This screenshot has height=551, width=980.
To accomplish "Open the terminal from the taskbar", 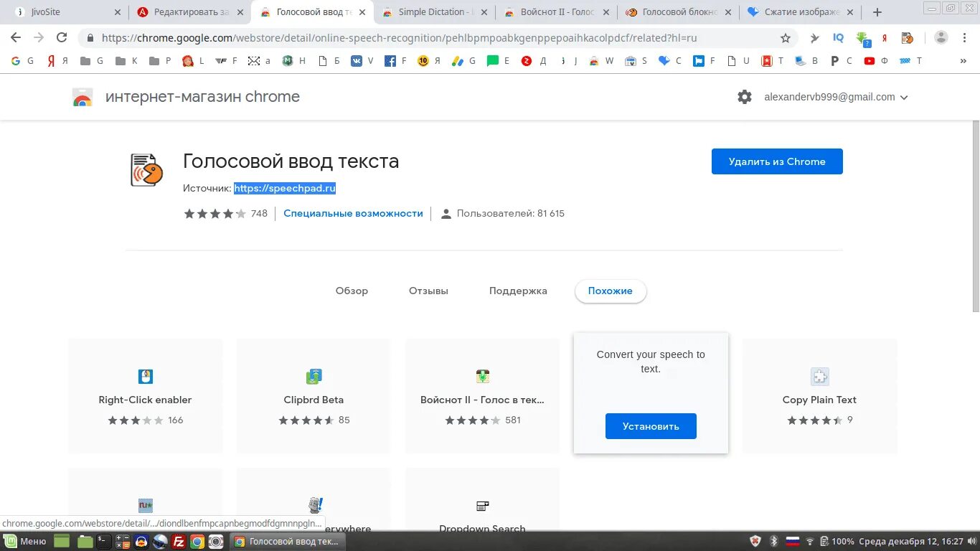I will pos(105,542).
